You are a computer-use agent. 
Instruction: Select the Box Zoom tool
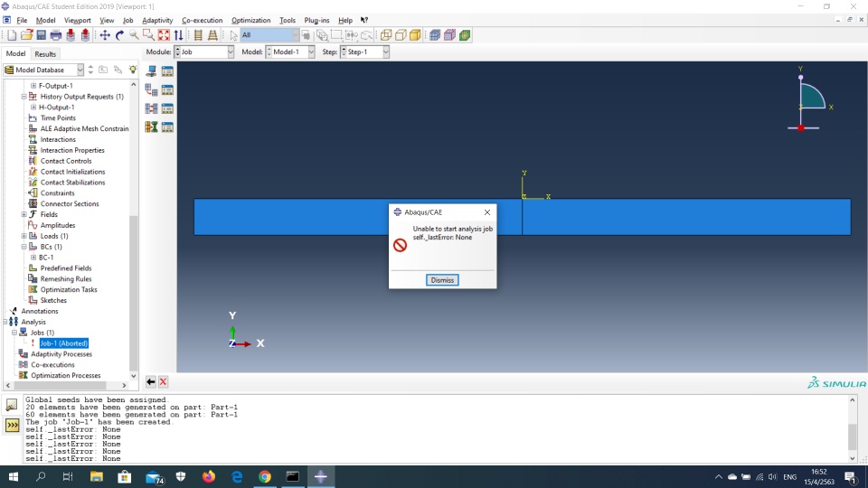click(x=148, y=35)
